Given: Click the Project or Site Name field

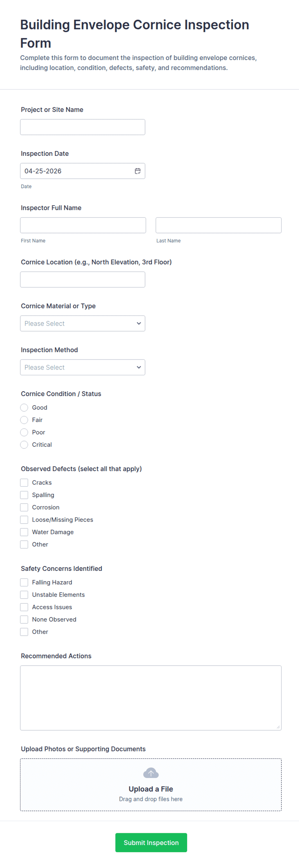Looking at the screenshot, I should pos(83,127).
